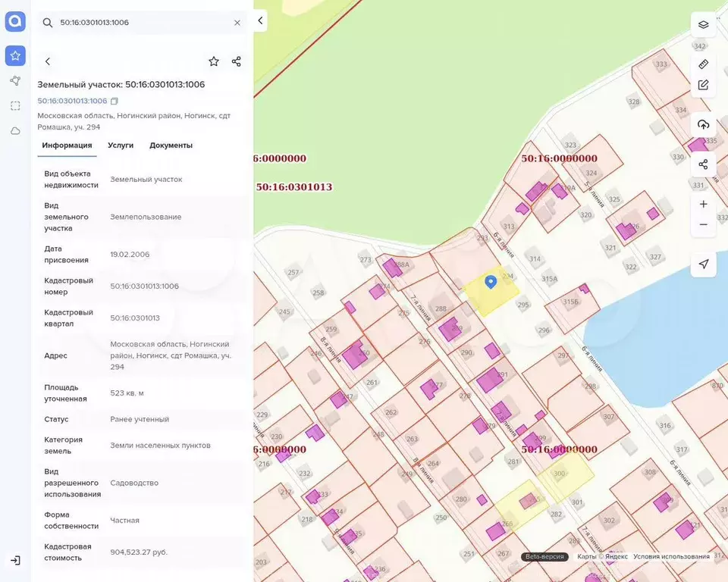Click the area value 523 кв. м
The image size is (728, 582).
click(127, 393)
